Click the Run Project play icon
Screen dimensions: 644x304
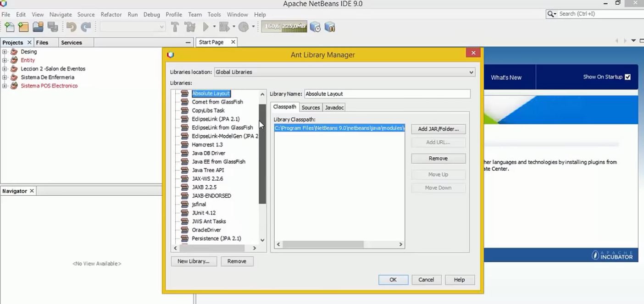point(206,27)
